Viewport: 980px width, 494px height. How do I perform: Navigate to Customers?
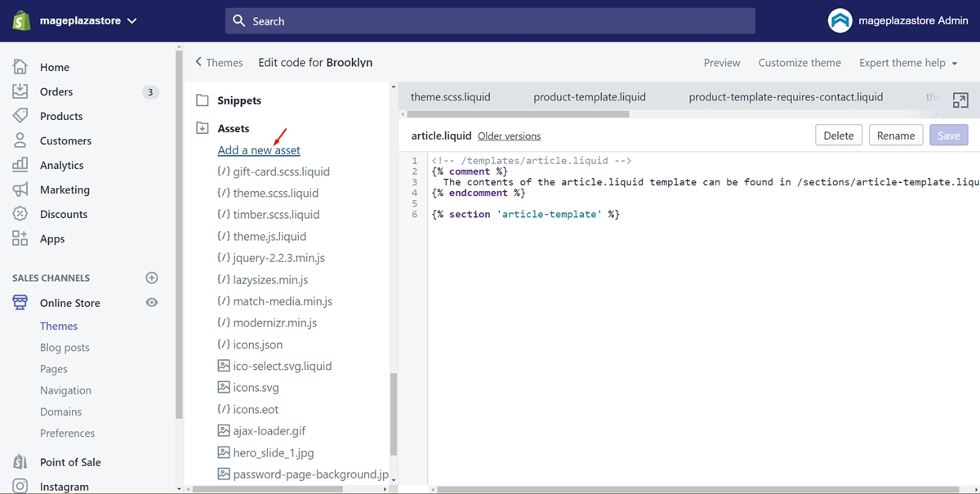coord(65,140)
